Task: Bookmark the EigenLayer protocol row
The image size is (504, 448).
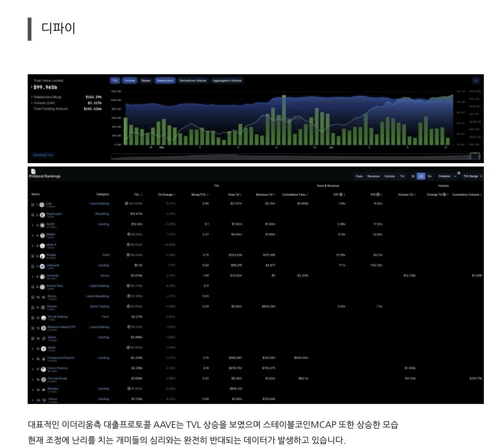Action: [x=33, y=215]
